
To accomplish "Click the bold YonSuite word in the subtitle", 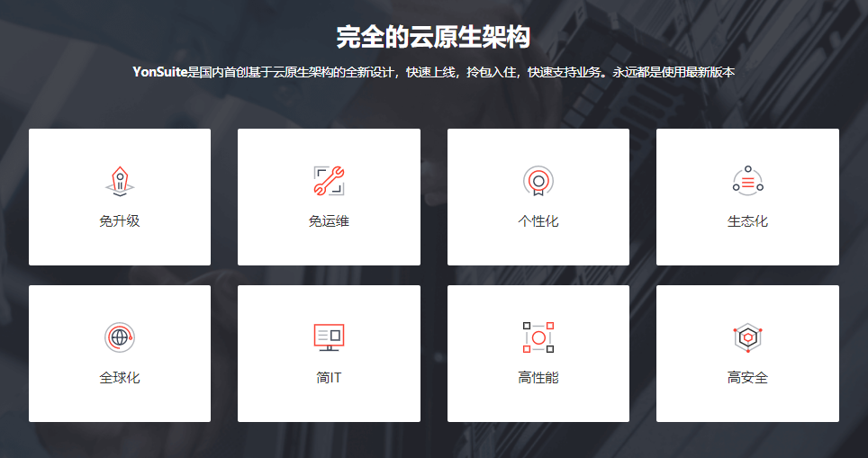I will (159, 72).
